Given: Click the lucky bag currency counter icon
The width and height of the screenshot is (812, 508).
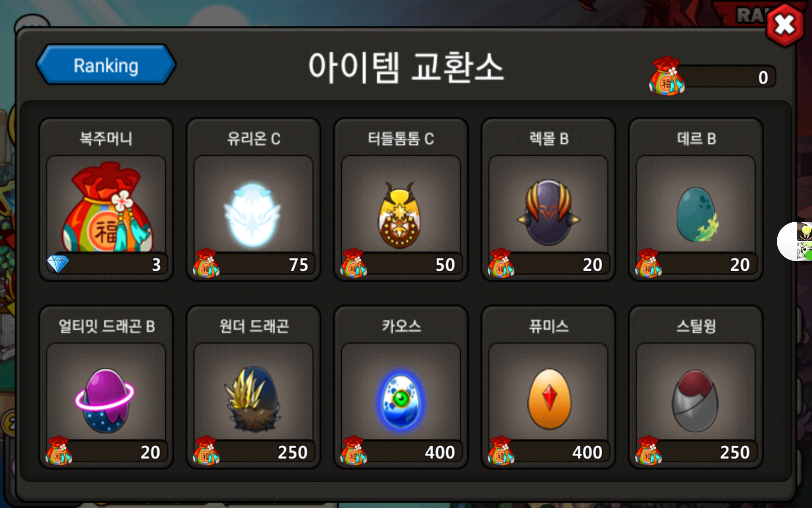Looking at the screenshot, I should [x=667, y=76].
